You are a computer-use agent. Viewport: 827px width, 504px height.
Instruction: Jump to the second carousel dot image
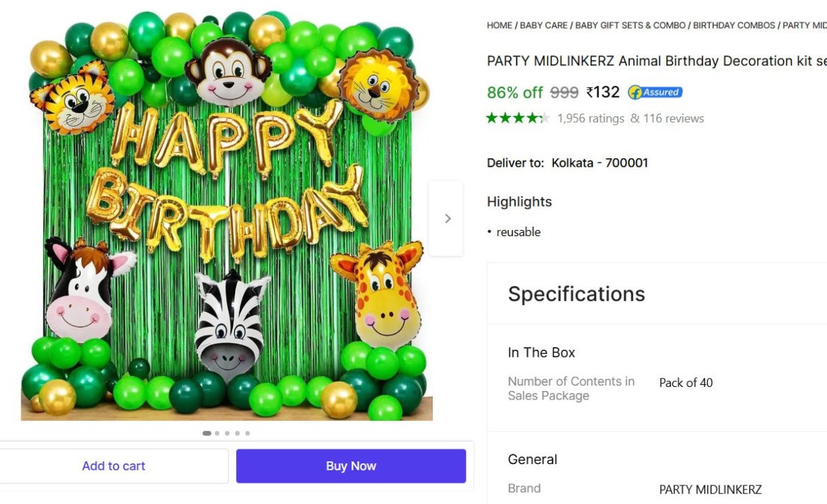pos(217,433)
